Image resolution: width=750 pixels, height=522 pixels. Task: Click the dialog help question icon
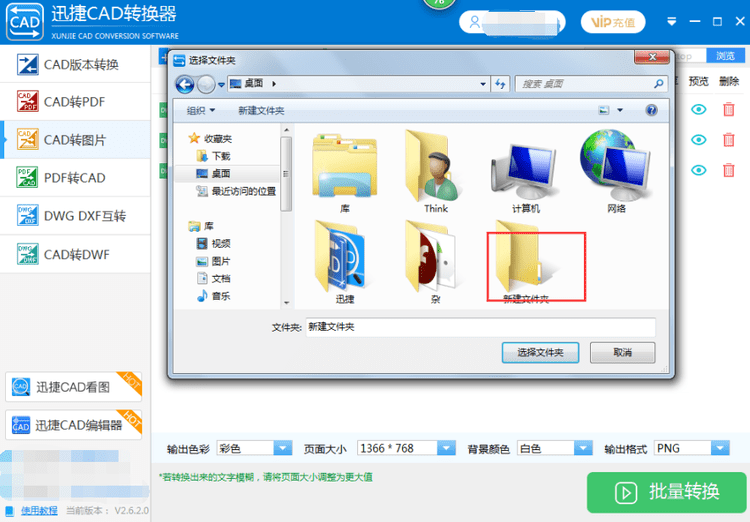(x=651, y=111)
